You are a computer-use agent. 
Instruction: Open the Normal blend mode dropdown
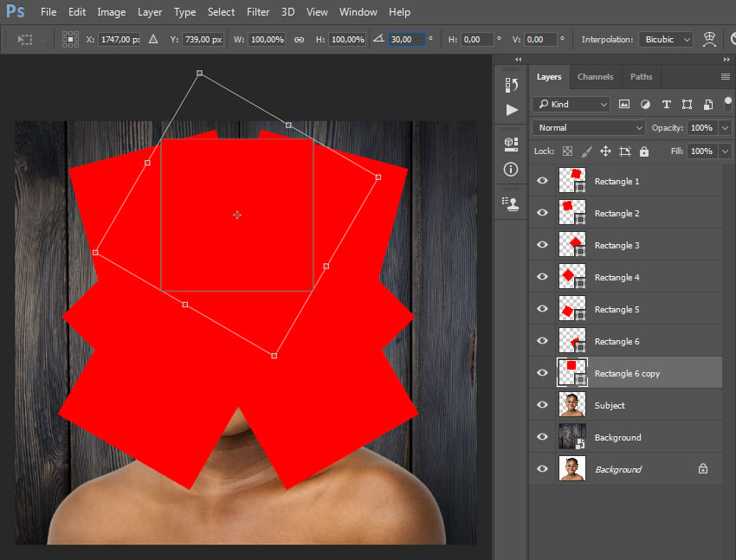[x=589, y=127]
